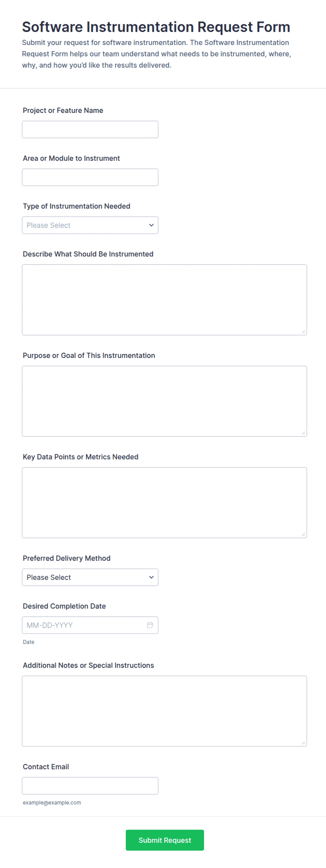Click resize handle of Purpose or Goal textarea
326x868 pixels.
[303, 433]
